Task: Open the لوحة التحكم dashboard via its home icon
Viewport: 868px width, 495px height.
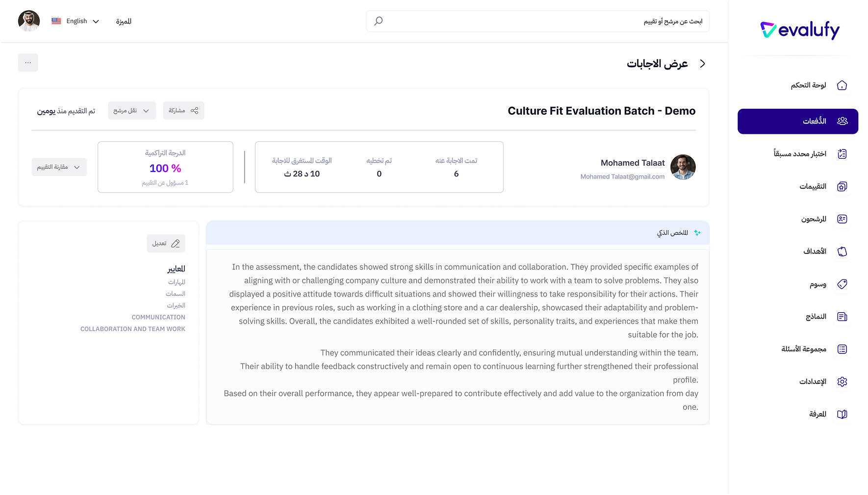Action: [x=842, y=85]
